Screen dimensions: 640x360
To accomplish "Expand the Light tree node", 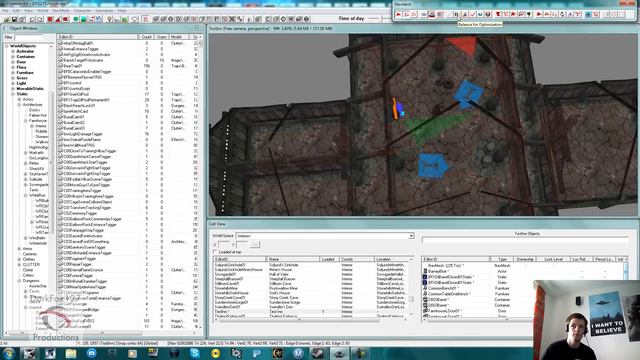I will (x=13, y=83).
